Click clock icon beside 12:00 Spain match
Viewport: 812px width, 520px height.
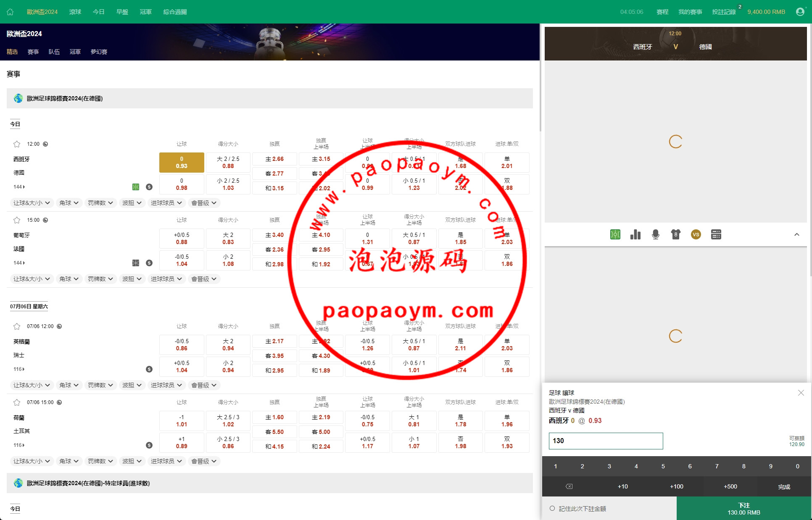[45, 144]
